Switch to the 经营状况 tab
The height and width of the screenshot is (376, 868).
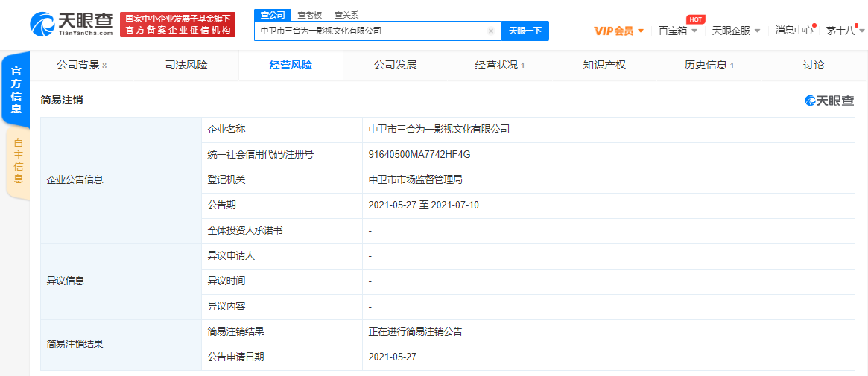(x=499, y=66)
